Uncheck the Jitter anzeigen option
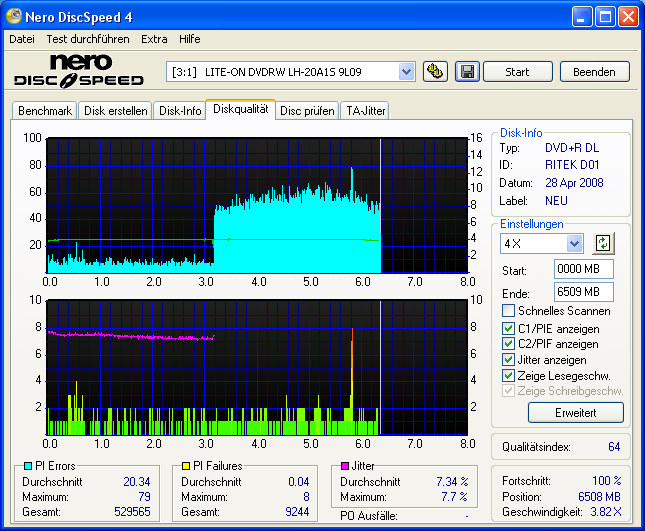Viewport: 645px width, 531px height. [x=509, y=359]
